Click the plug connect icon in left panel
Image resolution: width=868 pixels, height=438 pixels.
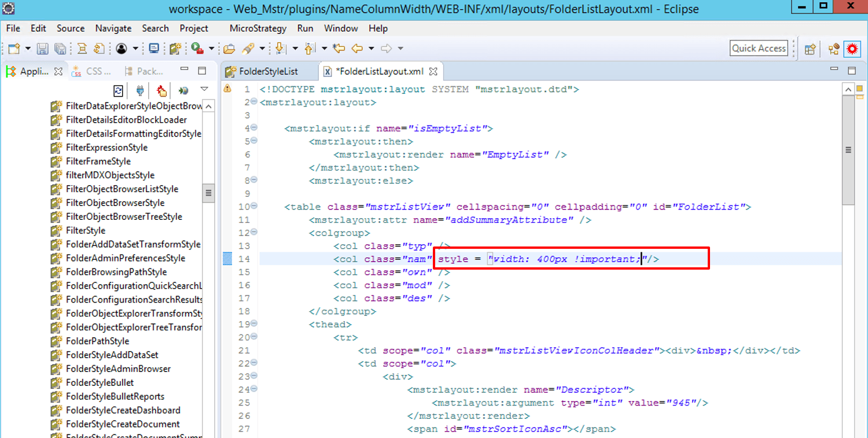[x=140, y=91]
